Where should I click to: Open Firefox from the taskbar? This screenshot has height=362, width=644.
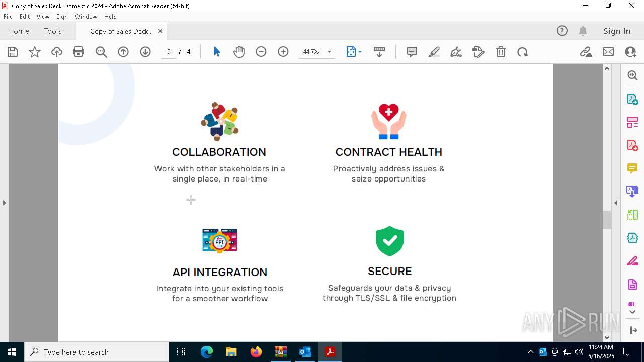tap(256, 352)
